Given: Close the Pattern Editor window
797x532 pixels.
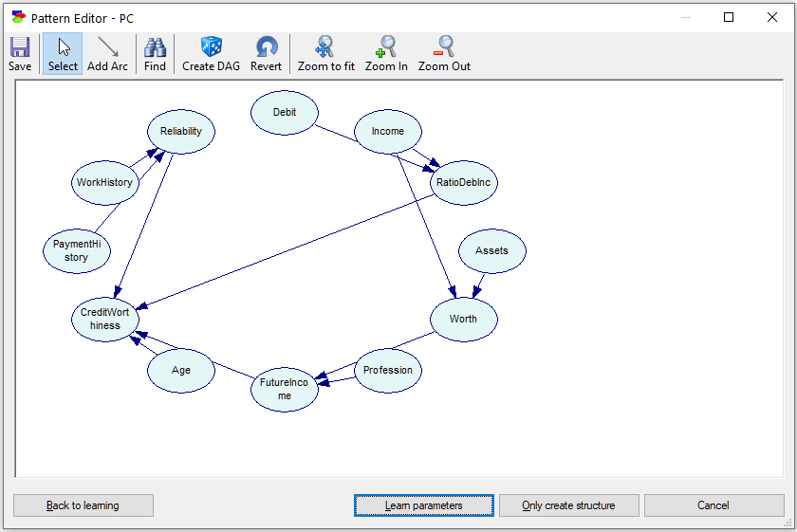Looking at the screenshot, I should [x=772, y=17].
